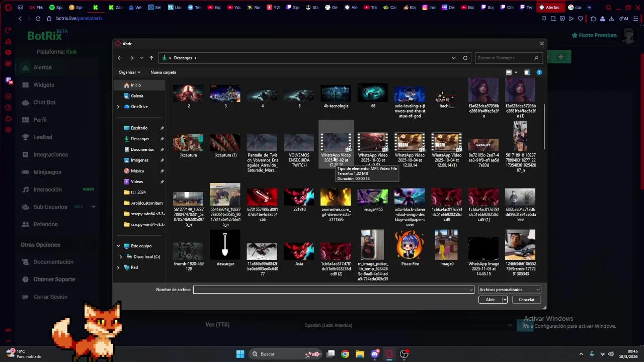
Task: Open Minijuegos in the BotRix sidebar
Action: coord(47,172)
